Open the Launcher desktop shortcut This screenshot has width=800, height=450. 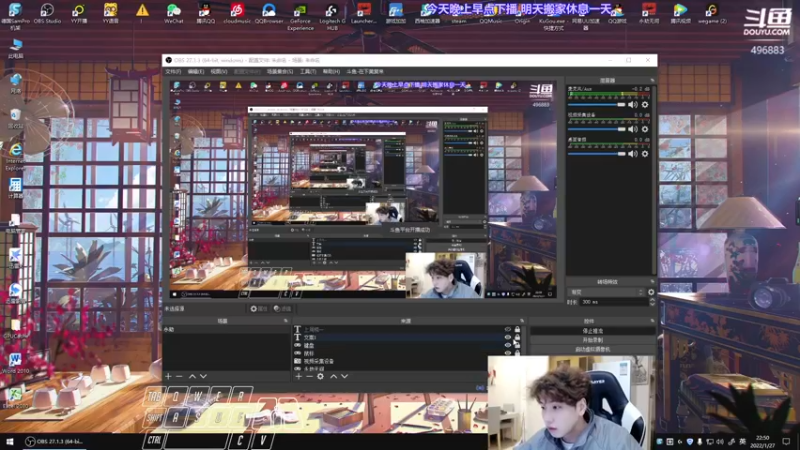point(364,13)
